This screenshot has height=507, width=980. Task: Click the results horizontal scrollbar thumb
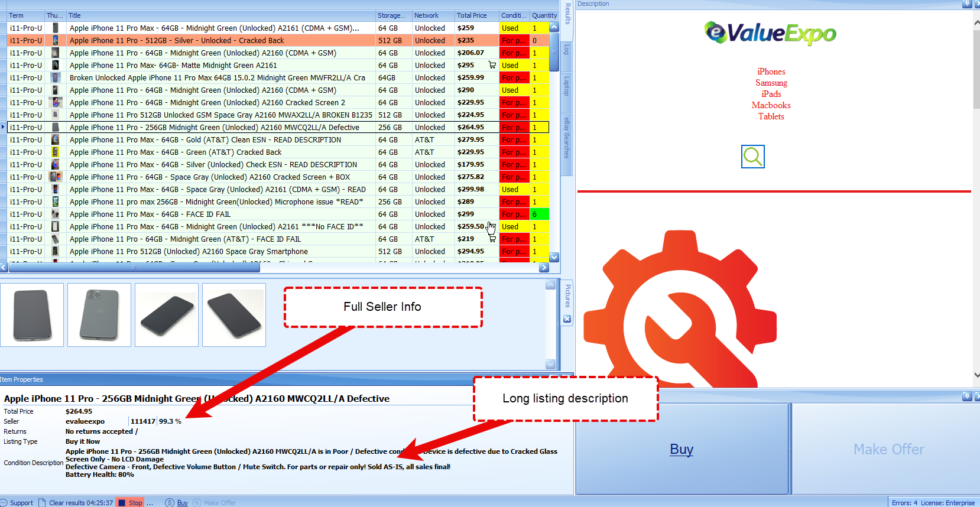click(134, 268)
